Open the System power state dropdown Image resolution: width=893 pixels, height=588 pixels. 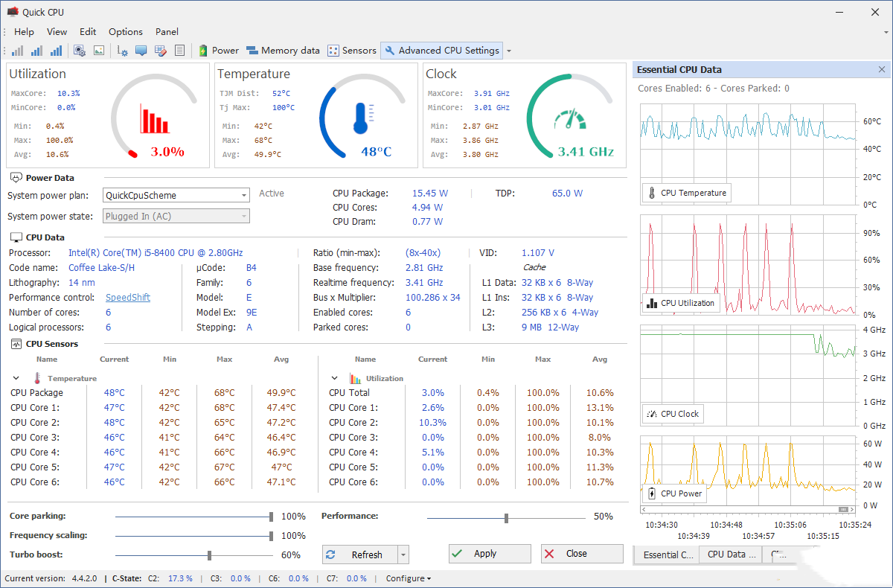(x=243, y=215)
